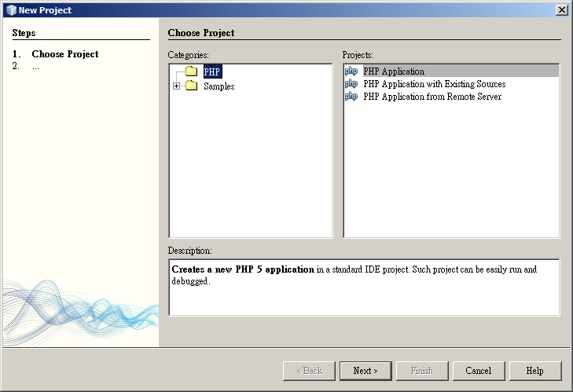Click the Description label
Viewport: 573px width, 392px height.
tap(189, 251)
